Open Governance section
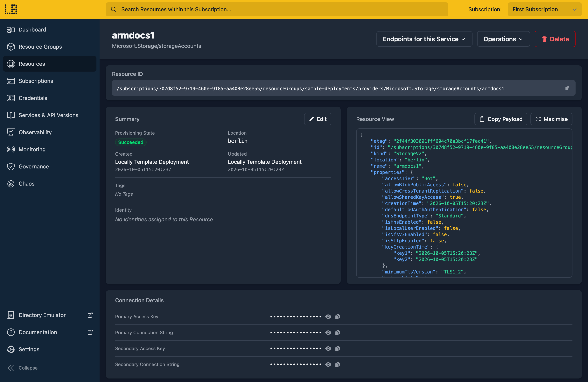The width and height of the screenshot is (588, 382). coord(50,166)
